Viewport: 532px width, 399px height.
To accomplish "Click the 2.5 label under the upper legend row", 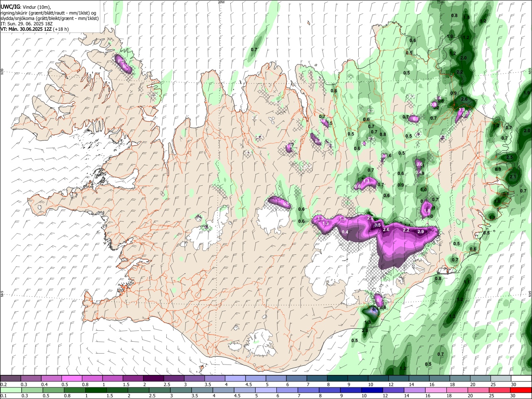I will tap(167, 384).
